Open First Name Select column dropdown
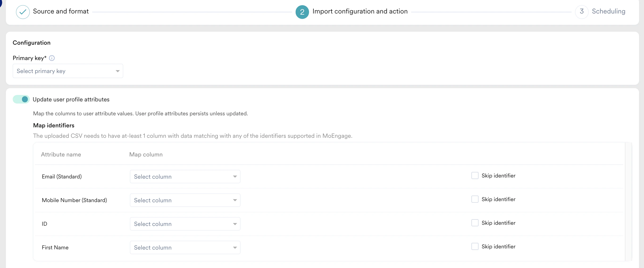Screen dimensions: 644x268 [185, 247]
